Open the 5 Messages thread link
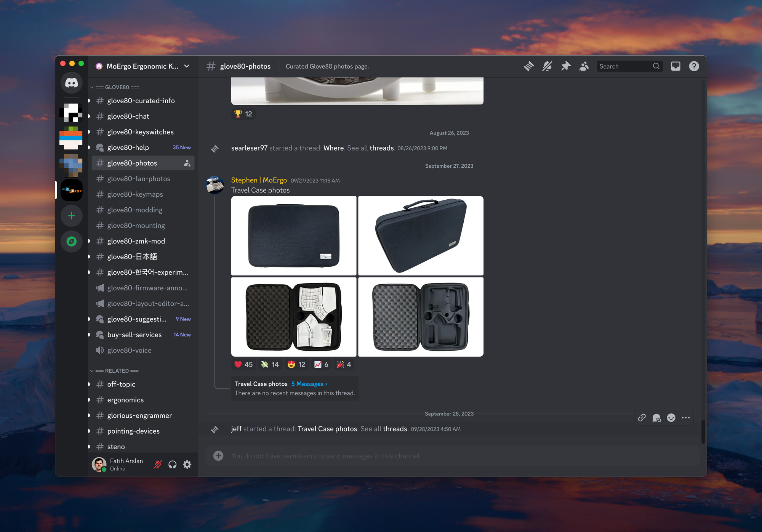 (x=309, y=384)
